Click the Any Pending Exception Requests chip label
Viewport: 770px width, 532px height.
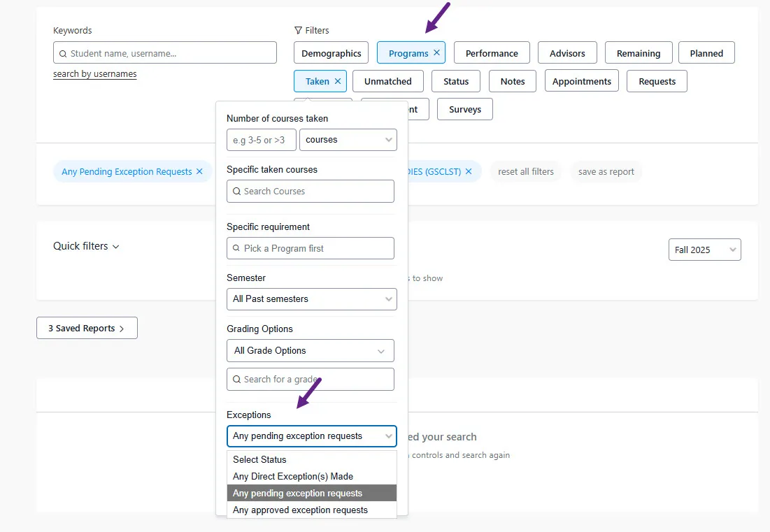(x=127, y=171)
